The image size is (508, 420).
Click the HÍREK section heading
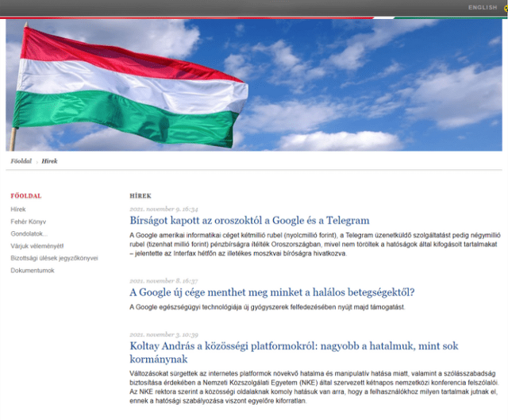click(x=140, y=196)
